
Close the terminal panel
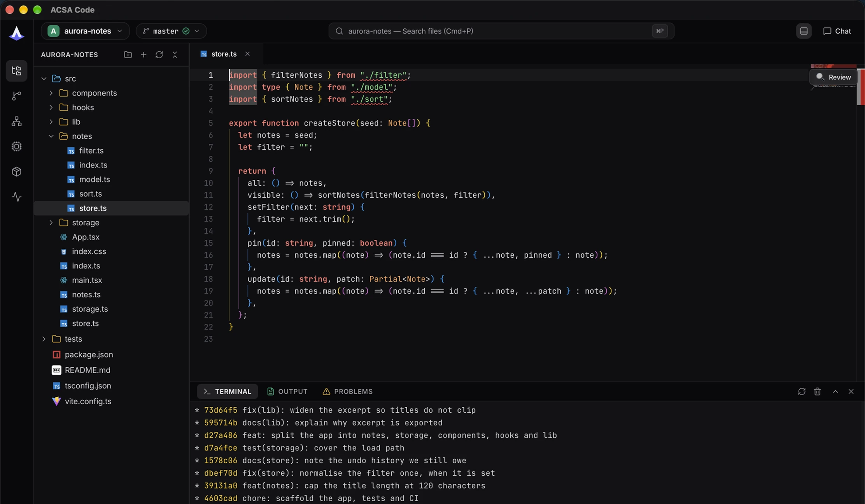click(851, 391)
